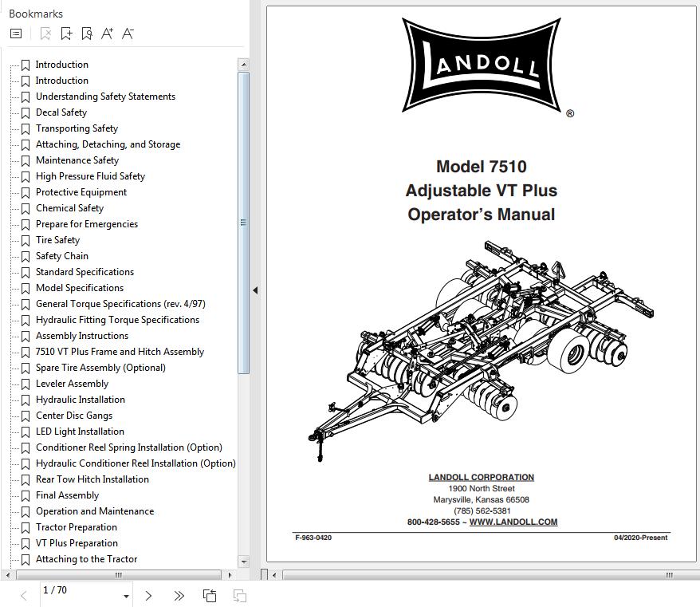Click the bookmark icon beside Final Assembly
The width and height of the screenshot is (700, 607).
coord(26,496)
